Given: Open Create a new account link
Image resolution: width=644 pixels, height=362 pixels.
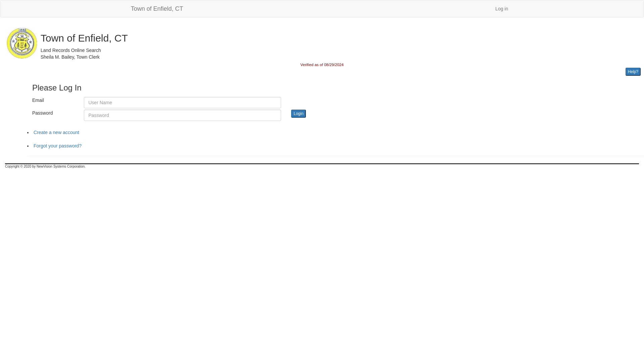Looking at the screenshot, I should click(x=56, y=132).
